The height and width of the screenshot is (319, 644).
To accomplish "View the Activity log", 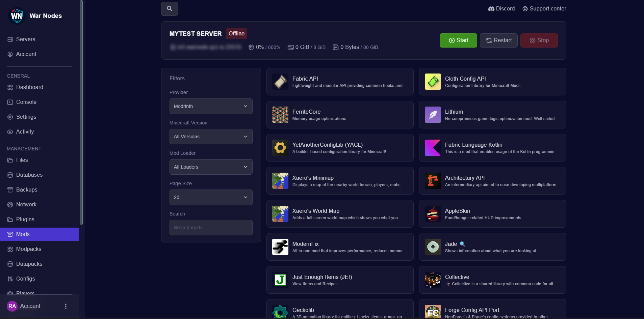I will point(39,132).
